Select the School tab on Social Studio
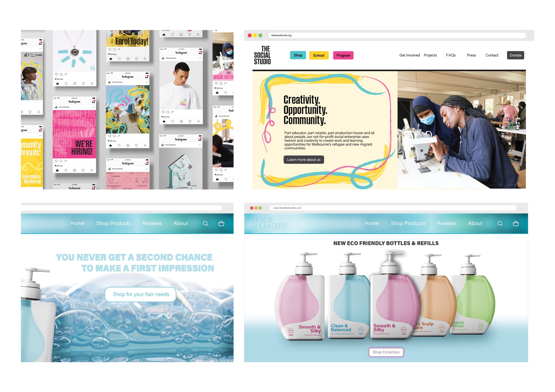 [319, 55]
